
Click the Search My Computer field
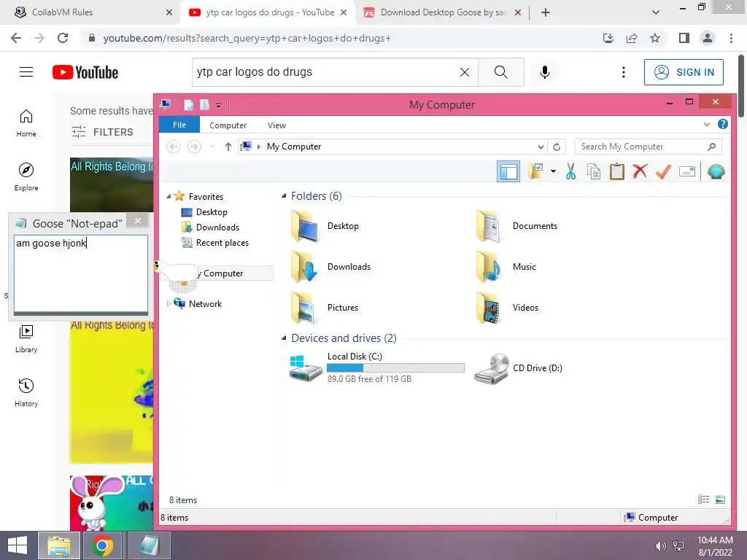click(648, 147)
